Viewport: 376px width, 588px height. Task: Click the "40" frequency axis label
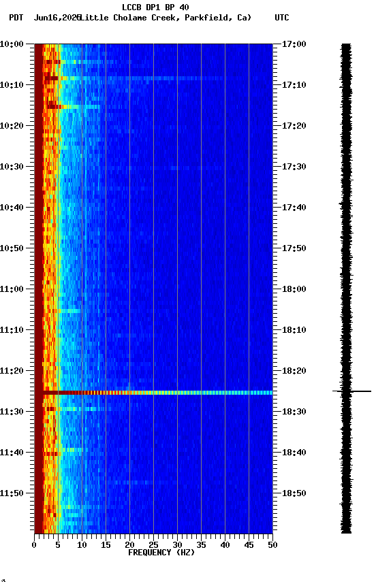click(225, 545)
